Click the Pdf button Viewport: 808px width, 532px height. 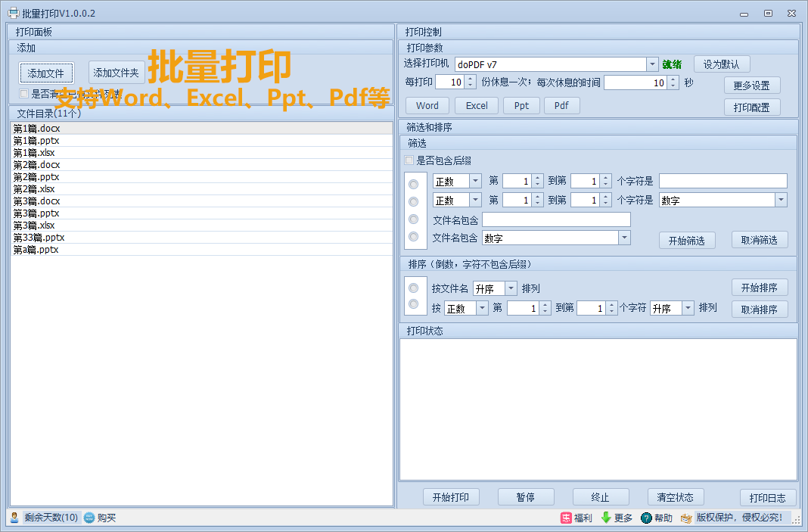(561, 105)
